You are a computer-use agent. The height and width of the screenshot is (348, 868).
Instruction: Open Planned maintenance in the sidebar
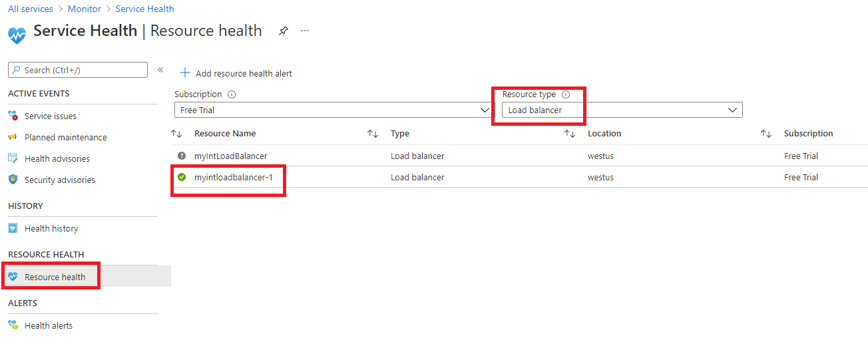pyautogui.click(x=66, y=137)
